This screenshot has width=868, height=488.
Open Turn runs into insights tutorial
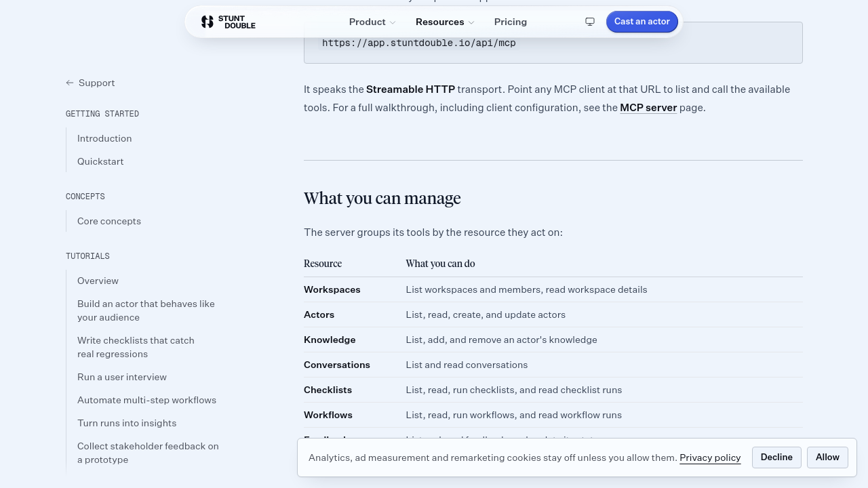[x=127, y=423]
